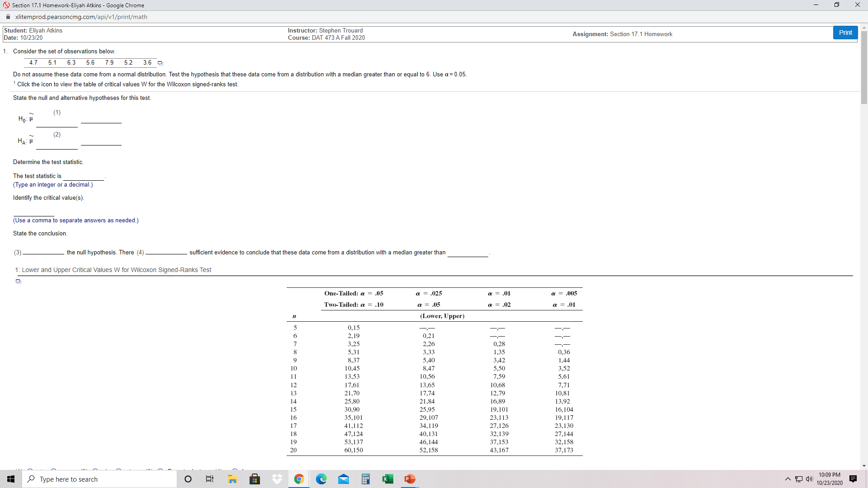Click the padlock security icon in the address bar
Image resolution: width=868 pixels, height=488 pixels.
(x=8, y=17)
